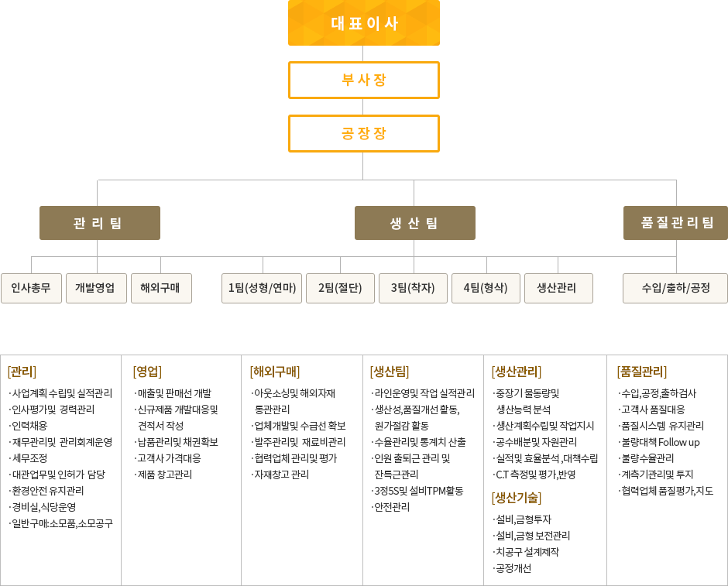Click the 대관업무및 인허가 담당 line
Image resolution: width=728 pixels, height=586 pixels.
pos(57,475)
